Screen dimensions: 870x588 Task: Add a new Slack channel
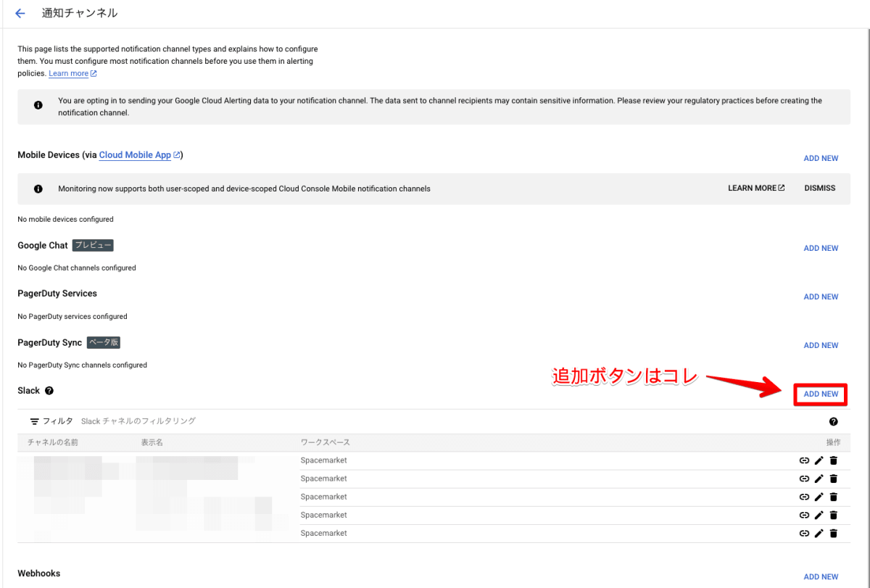click(821, 394)
